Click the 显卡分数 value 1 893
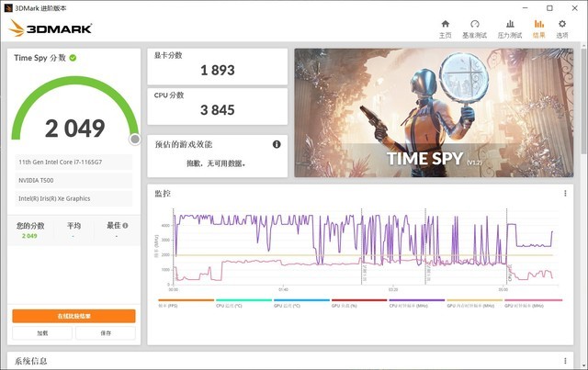The height and width of the screenshot is (370, 588). pyautogui.click(x=218, y=70)
